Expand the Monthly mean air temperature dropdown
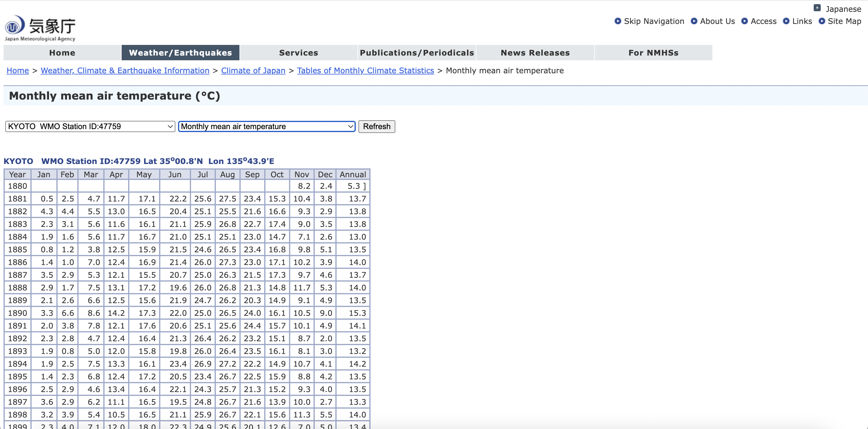The width and height of the screenshot is (868, 429). click(267, 126)
